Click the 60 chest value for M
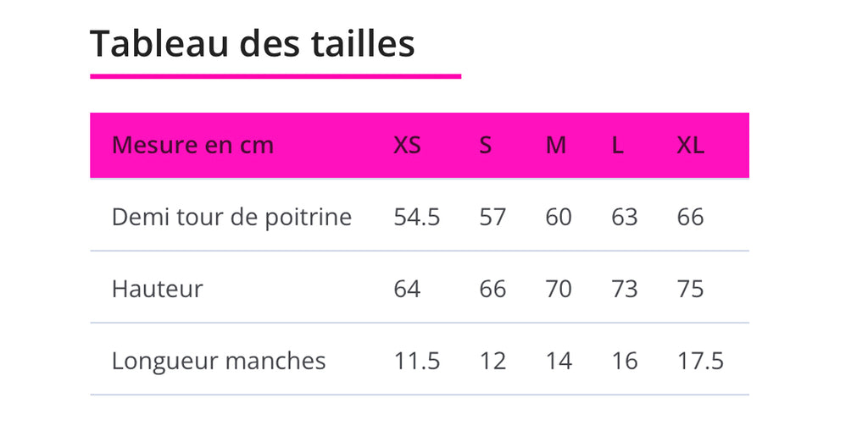 point(559,217)
